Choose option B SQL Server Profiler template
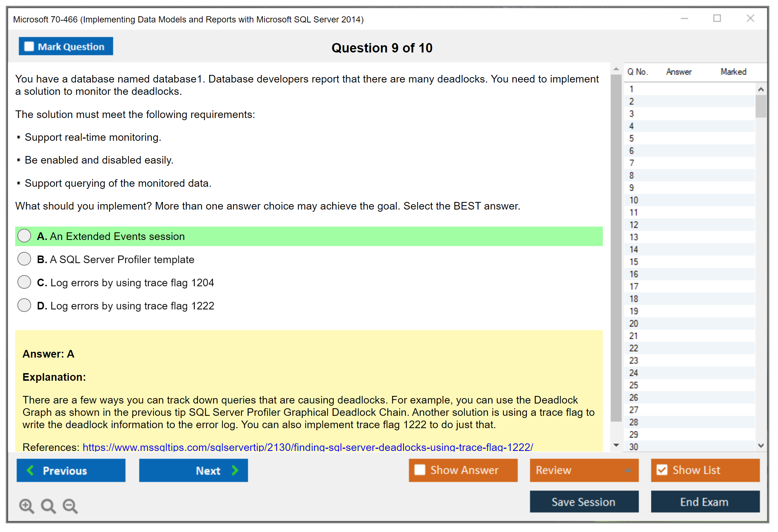Image resolution: width=778 pixels, height=532 pixels. tap(24, 259)
